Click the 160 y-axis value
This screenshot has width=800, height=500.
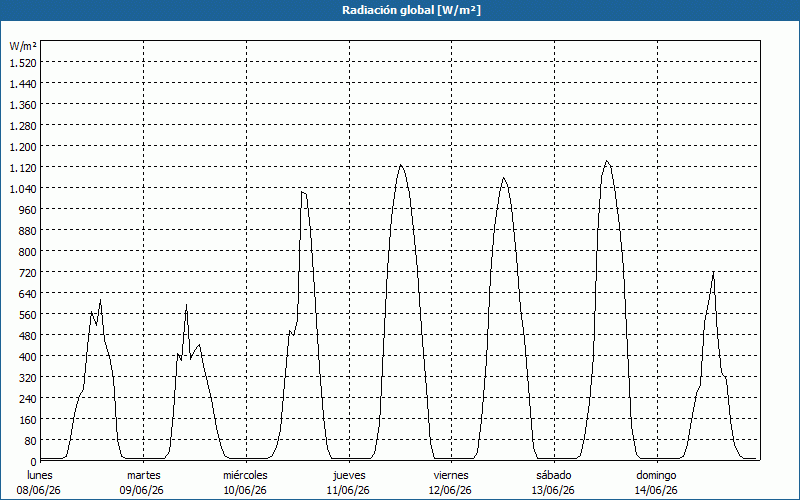coord(28,420)
